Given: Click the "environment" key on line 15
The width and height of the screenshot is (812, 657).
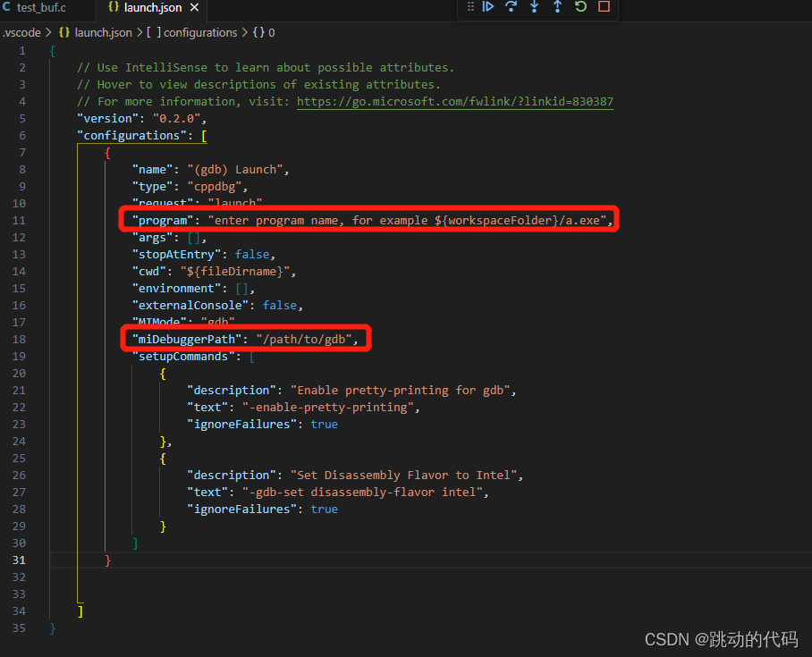Looking at the screenshot, I should (x=176, y=289).
